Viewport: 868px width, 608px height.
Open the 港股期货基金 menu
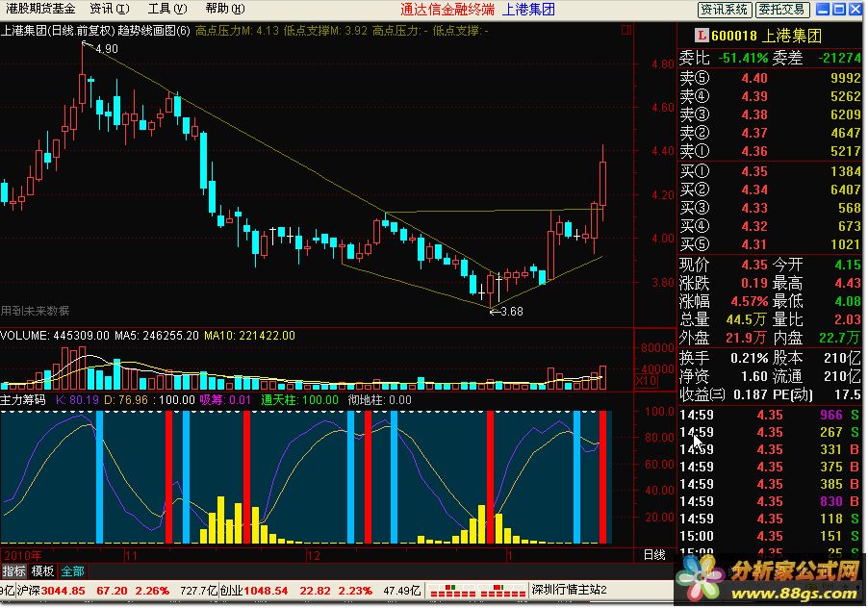[x=40, y=9]
